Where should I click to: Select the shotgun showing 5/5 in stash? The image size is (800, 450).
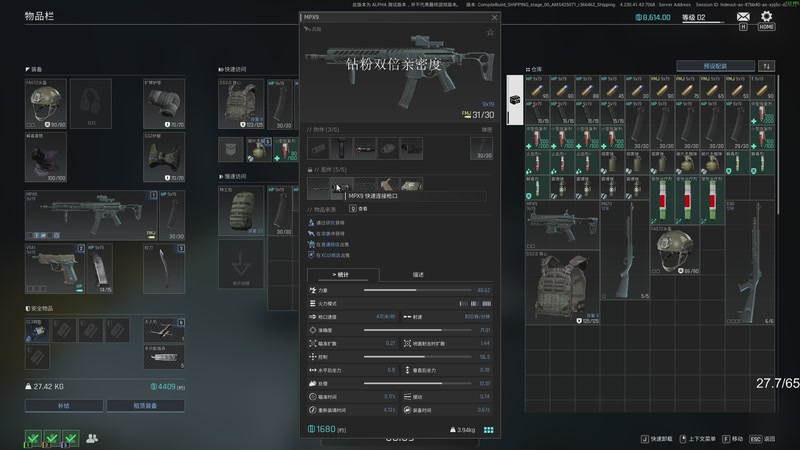point(625,251)
